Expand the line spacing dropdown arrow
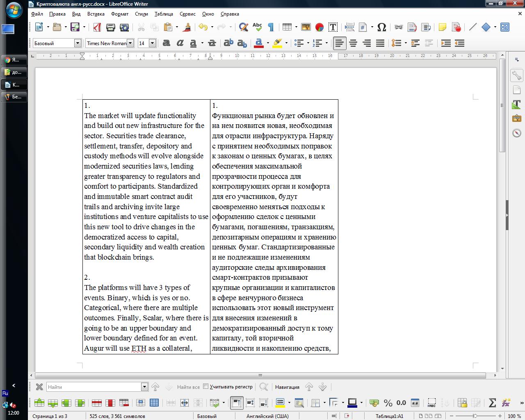525x420 pixels. (405, 43)
